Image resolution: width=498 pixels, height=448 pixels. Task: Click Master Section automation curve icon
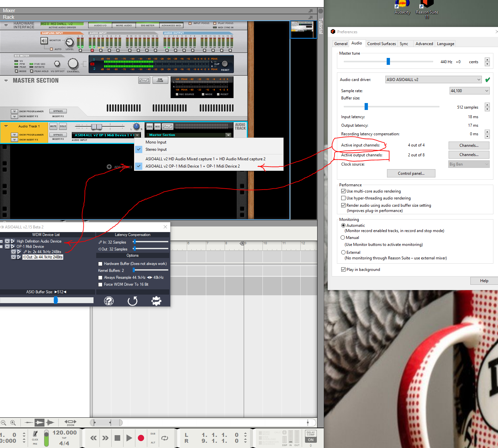144,80
